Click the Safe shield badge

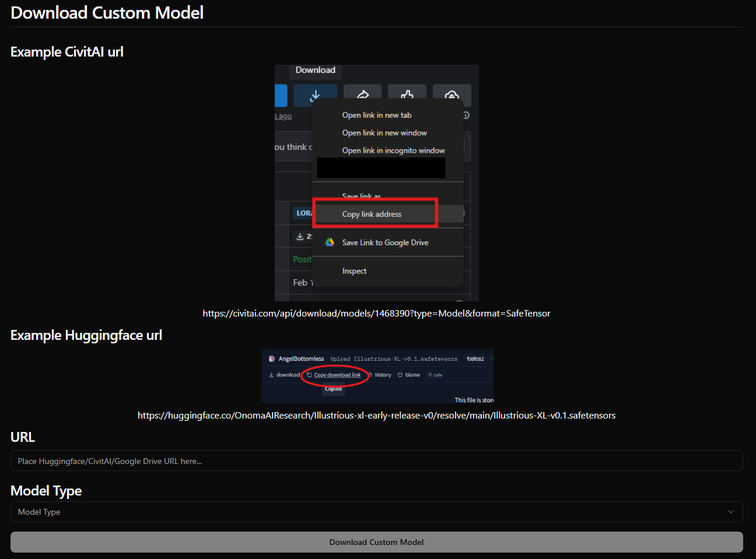pyautogui.click(x=435, y=375)
